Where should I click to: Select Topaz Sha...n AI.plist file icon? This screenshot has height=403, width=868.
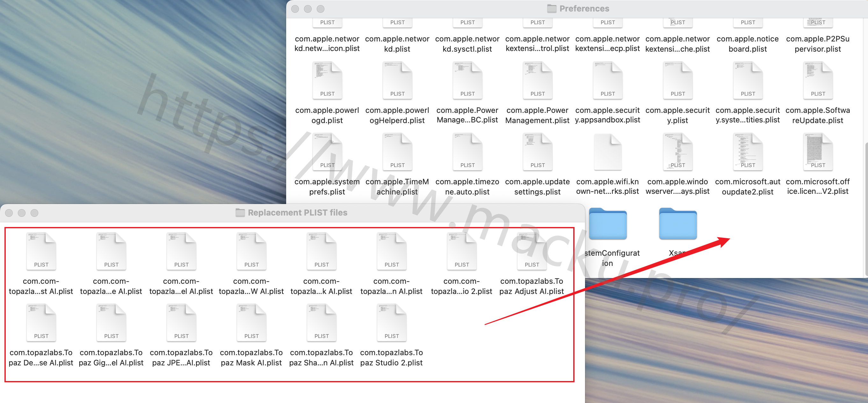coord(322,323)
